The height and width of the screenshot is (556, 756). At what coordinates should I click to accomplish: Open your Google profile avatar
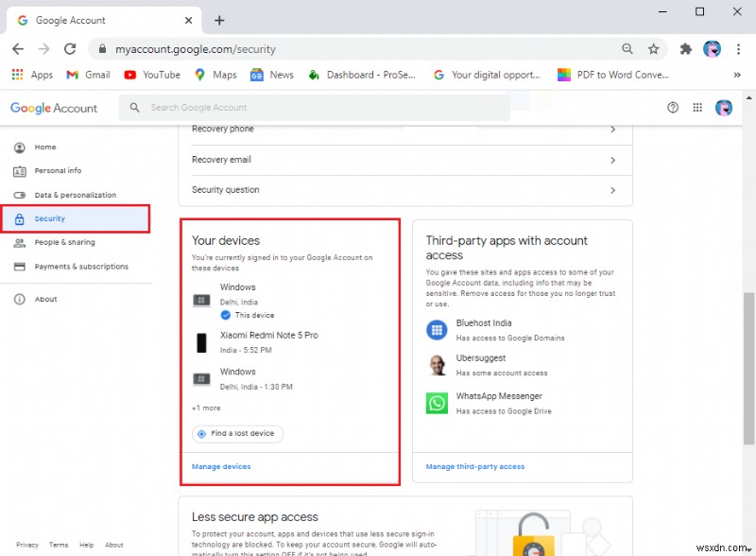click(x=723, y=107)
